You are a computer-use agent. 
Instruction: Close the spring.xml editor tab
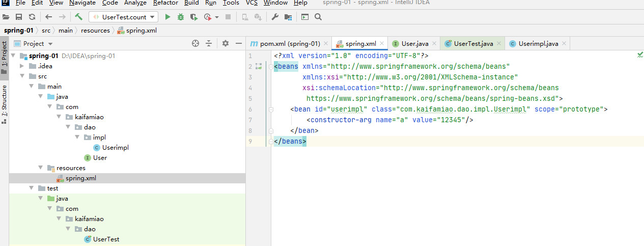click(x=381, y=44)
